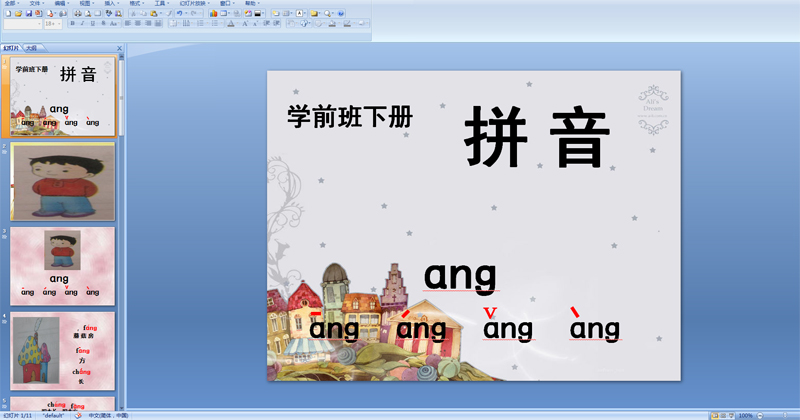The width and height of the screenshot is (800, 420).
Task: Start slide show from status bar icon
Action: coord(731,416)
